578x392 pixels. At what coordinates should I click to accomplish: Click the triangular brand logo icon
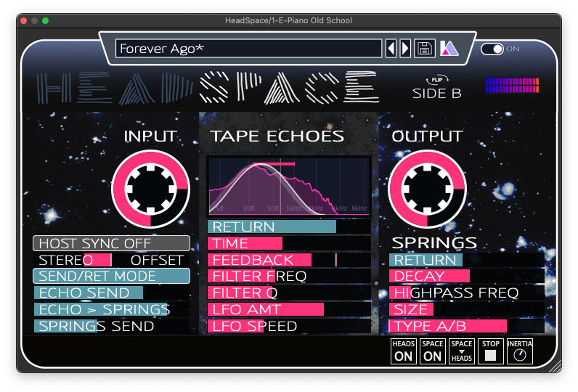[x=449, y=49]
